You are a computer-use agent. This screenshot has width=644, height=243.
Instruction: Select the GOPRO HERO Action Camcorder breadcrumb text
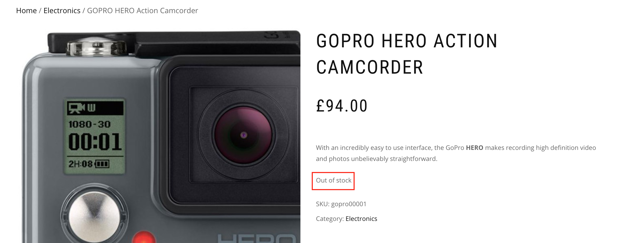(143, 11)
